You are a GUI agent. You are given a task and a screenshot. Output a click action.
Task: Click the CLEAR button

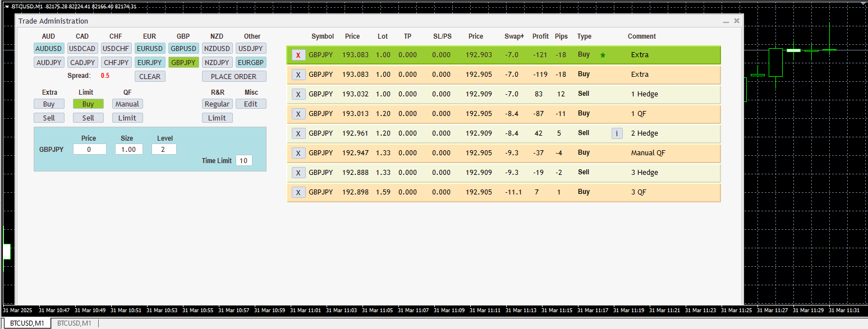[x=150, y=77]
